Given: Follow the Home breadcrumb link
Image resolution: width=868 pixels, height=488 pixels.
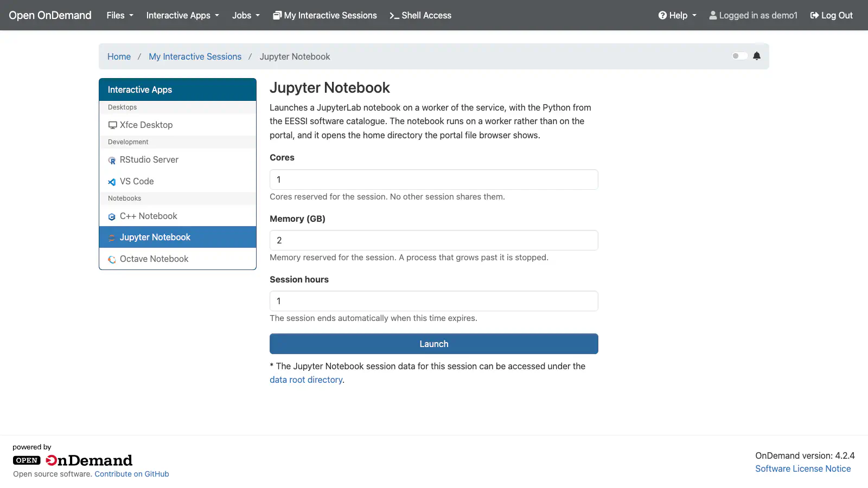Looking at the screenshot, I should point(119,56).
